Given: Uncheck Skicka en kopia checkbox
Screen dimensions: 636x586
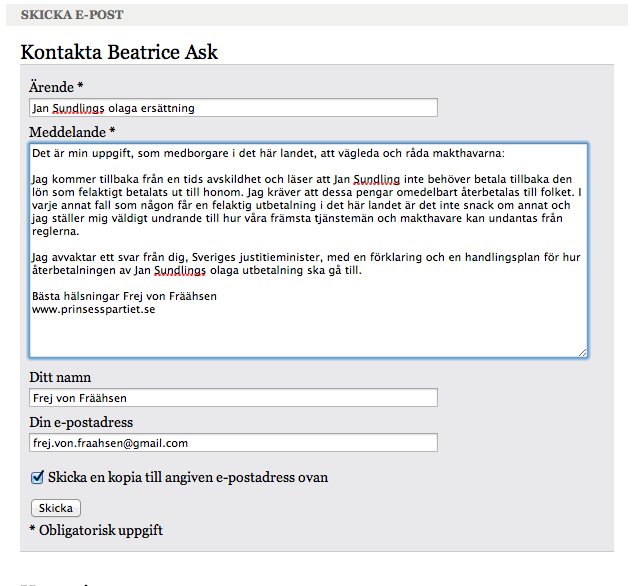Looking at the screenshot, I should (37, 477).
